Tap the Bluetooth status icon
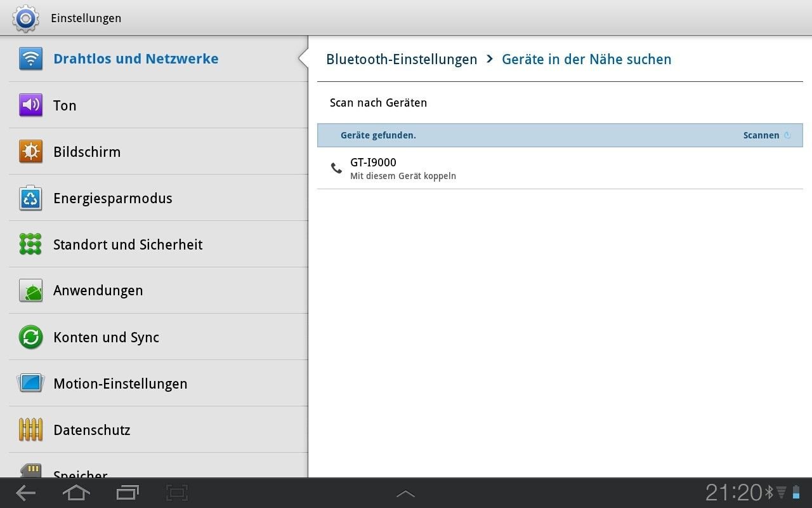This screenshot has height=508, width=812. [769, 492]
